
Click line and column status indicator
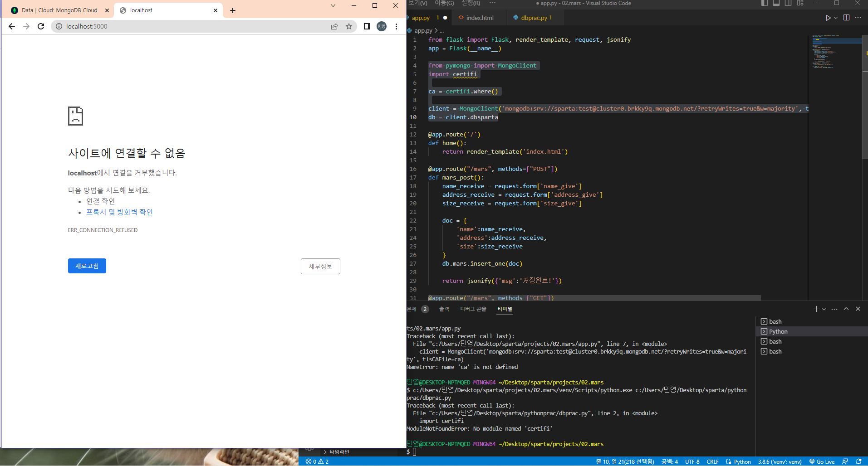[x=625, y=461]
